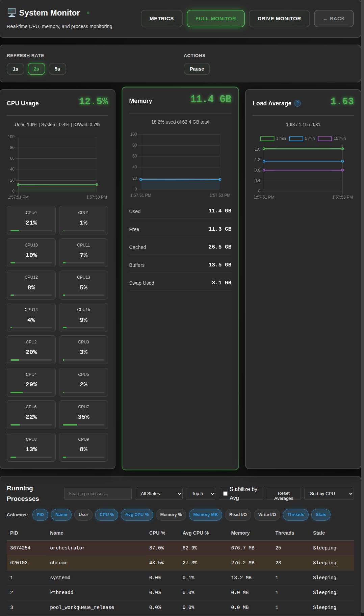Set refresh rate to 1s
364x616 pixels.
tap(16, 69)
